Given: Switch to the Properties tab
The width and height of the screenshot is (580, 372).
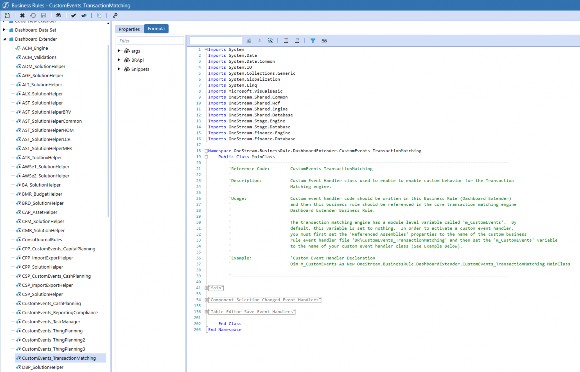Looking at the screenshot, I should pyautogui.click(x=129, y=29).
